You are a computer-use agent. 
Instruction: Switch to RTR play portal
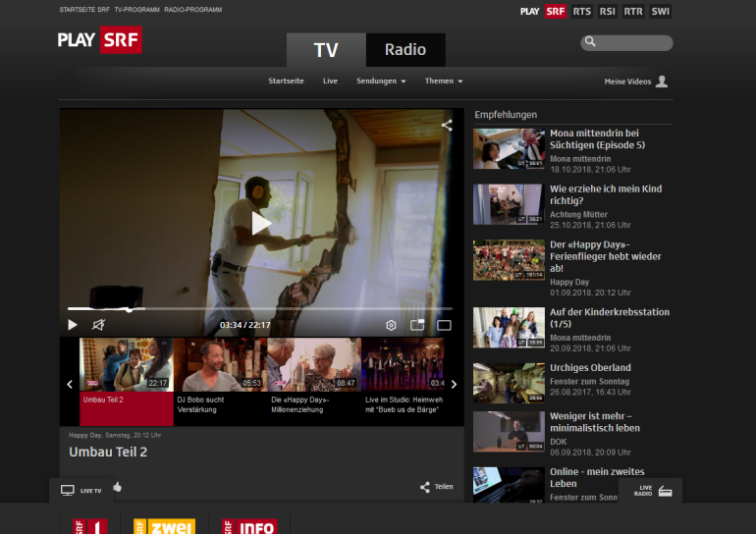[633, 11]
